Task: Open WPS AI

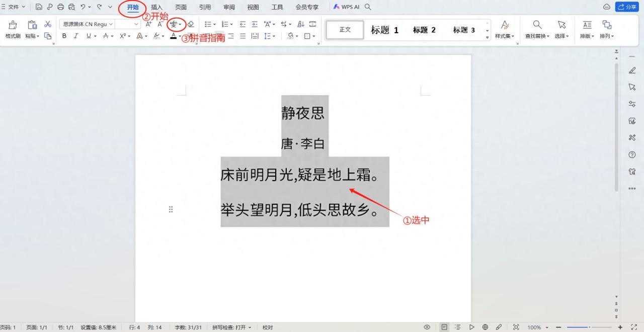Action: pyautogui.click(x=347, y=7)
